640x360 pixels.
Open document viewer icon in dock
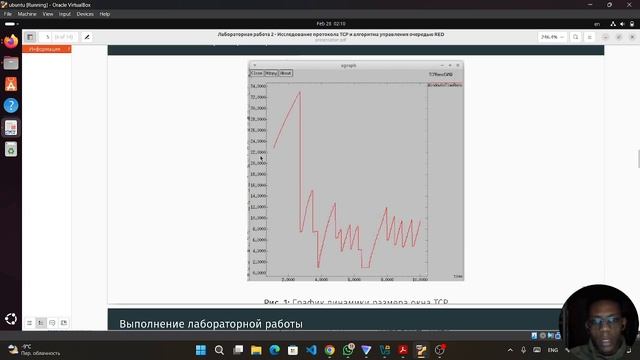coord(11,128)
